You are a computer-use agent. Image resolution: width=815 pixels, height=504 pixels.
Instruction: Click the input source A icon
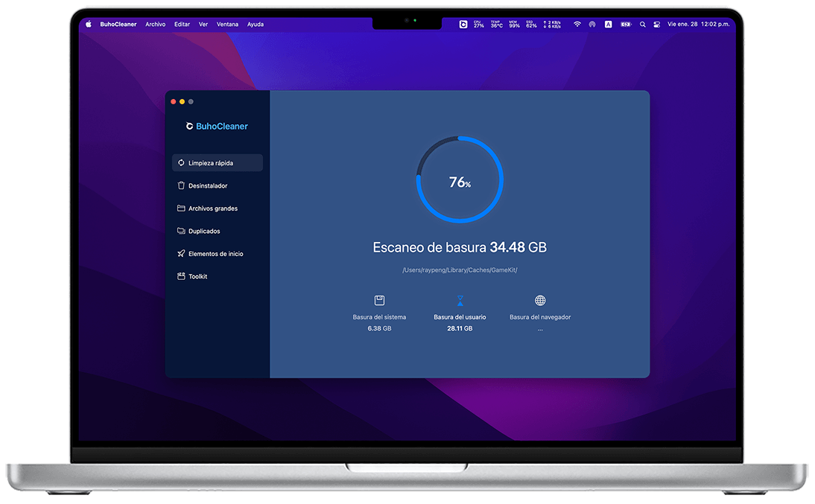608,24
